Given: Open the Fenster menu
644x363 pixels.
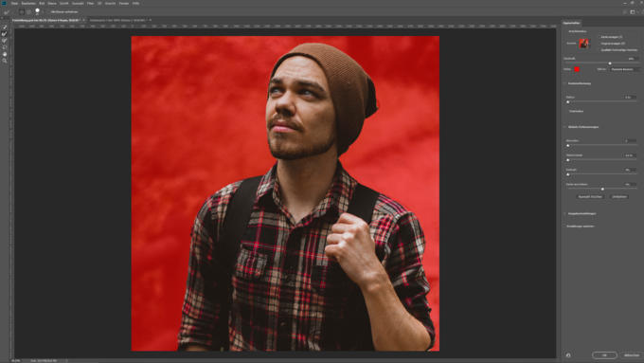Looking at the screenshot, I should [x=124, y=3].
